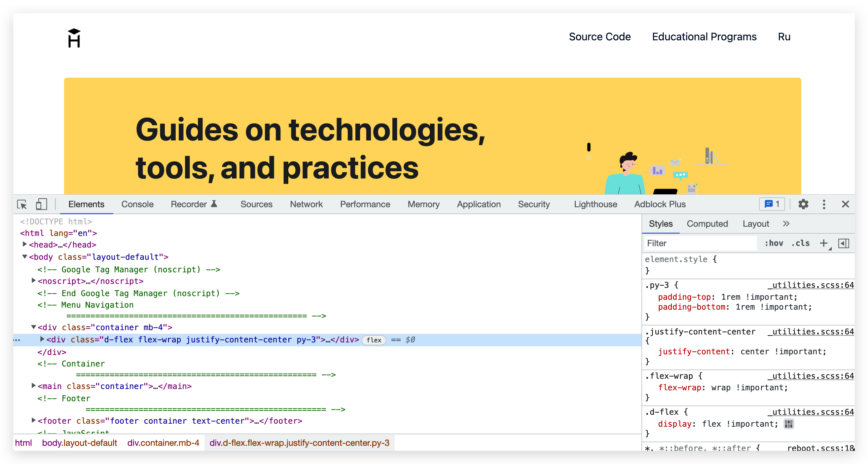Viewport: 868px width, 464px height.
Task: Click the add new style rule icon
Action: click(822, 244)
